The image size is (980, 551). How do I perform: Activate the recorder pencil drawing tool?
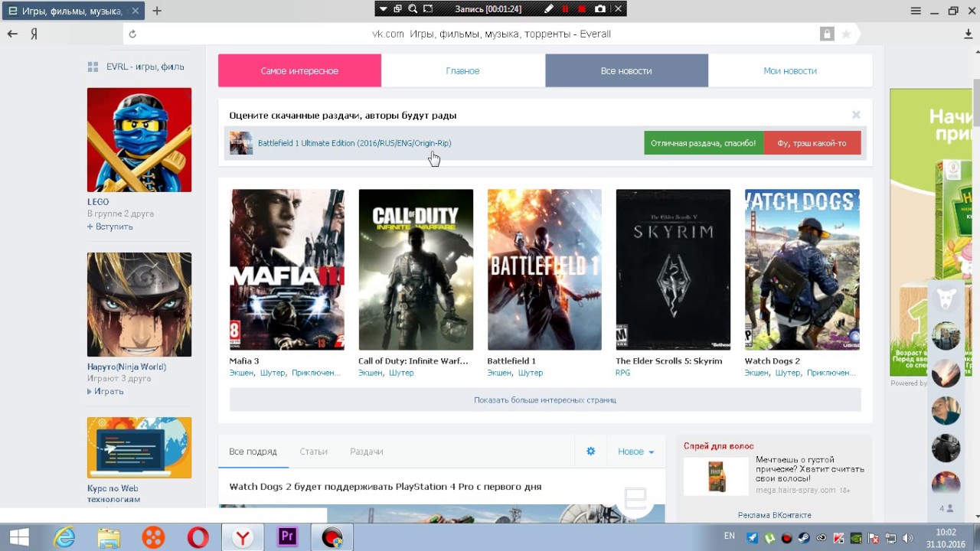(549, 9)
